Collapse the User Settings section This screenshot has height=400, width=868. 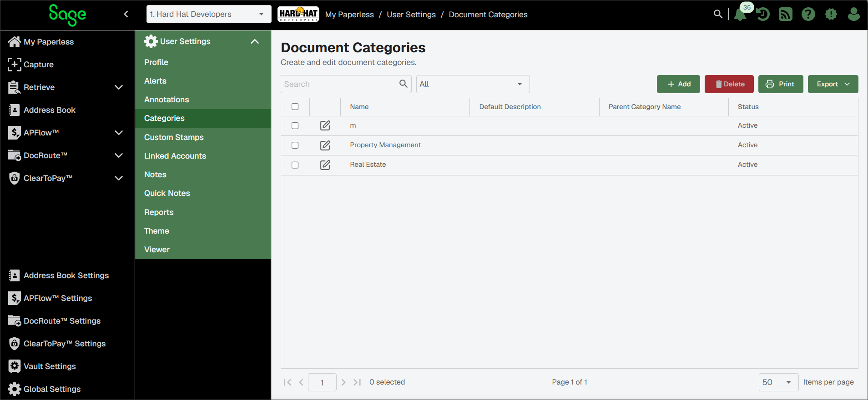click(x=255, y=41)
